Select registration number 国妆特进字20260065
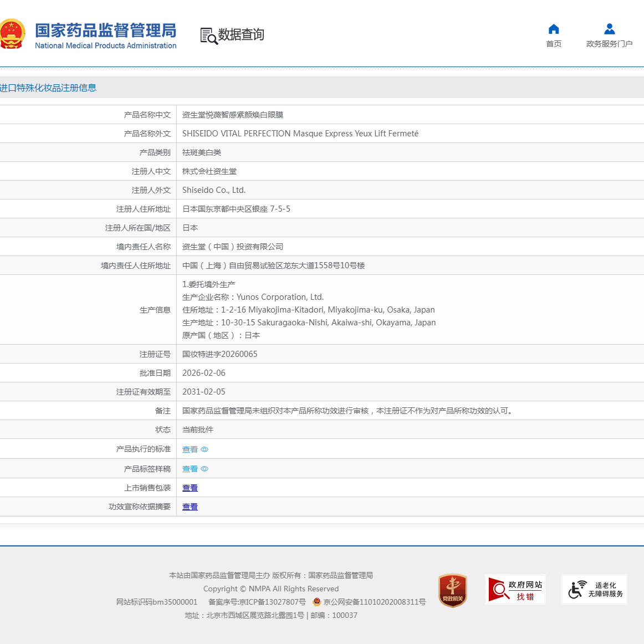 tap(219, 354)
